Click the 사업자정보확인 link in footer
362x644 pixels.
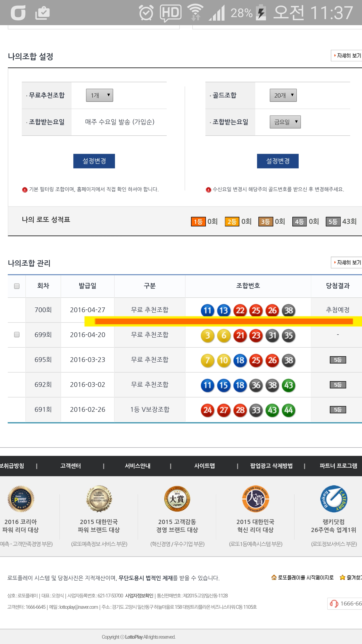pyautogui.click(x=139, y=596)
